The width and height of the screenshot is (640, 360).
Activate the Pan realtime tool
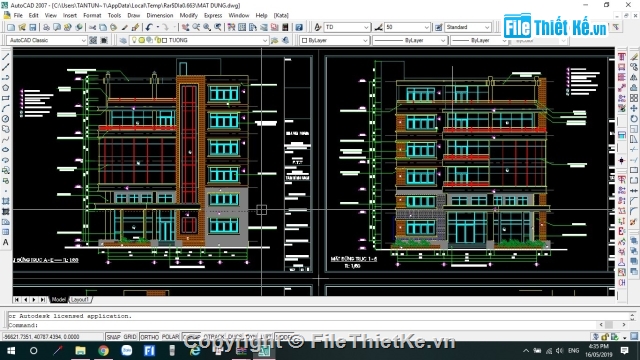coord(186,27)
